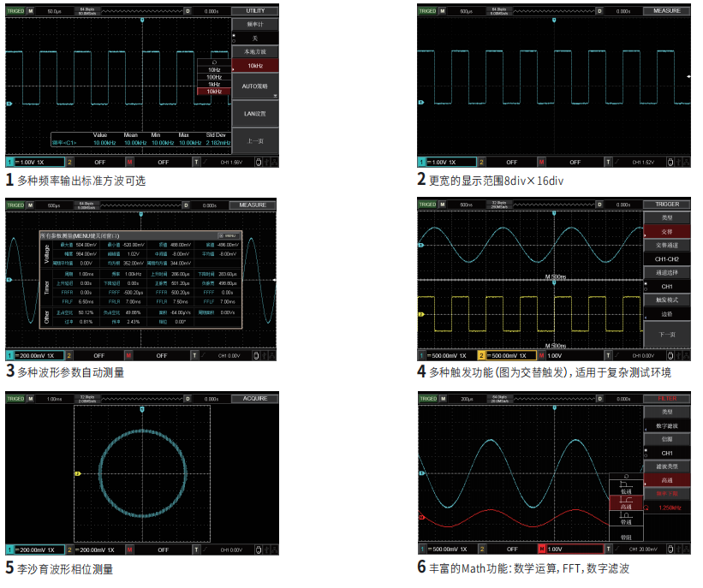Choose 10Hz from the square wave frequency popup
The width and height of the screenshot is (703, 588).
(214, 70)
